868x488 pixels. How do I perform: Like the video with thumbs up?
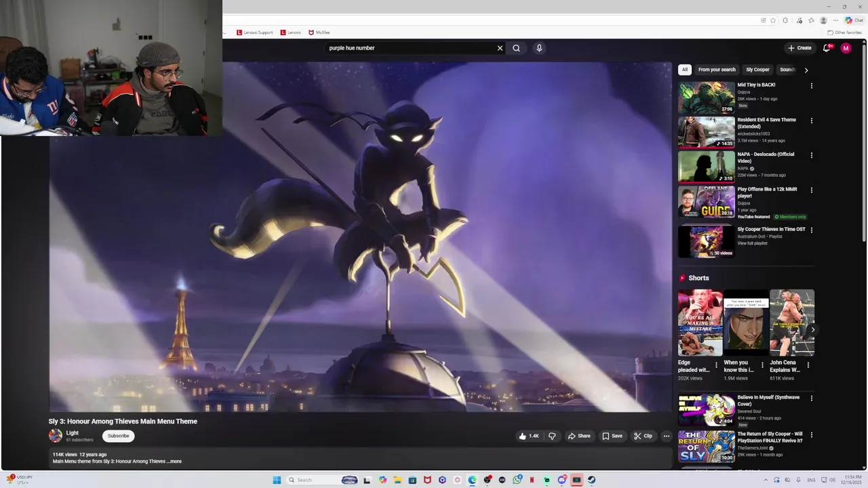click(x=529, y=436)
